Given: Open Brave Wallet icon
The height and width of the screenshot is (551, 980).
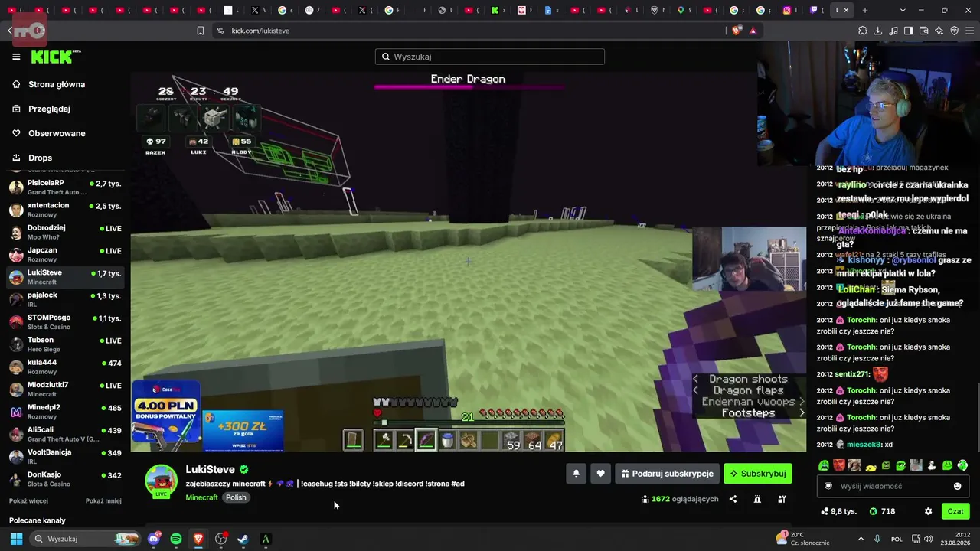Looking at the screenshot, I should (x=923, y=31).
